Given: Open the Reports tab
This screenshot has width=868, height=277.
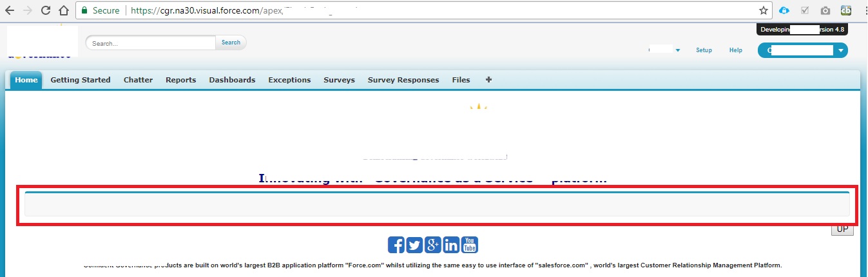Looking at the screenshot, I should pos(180,80).
